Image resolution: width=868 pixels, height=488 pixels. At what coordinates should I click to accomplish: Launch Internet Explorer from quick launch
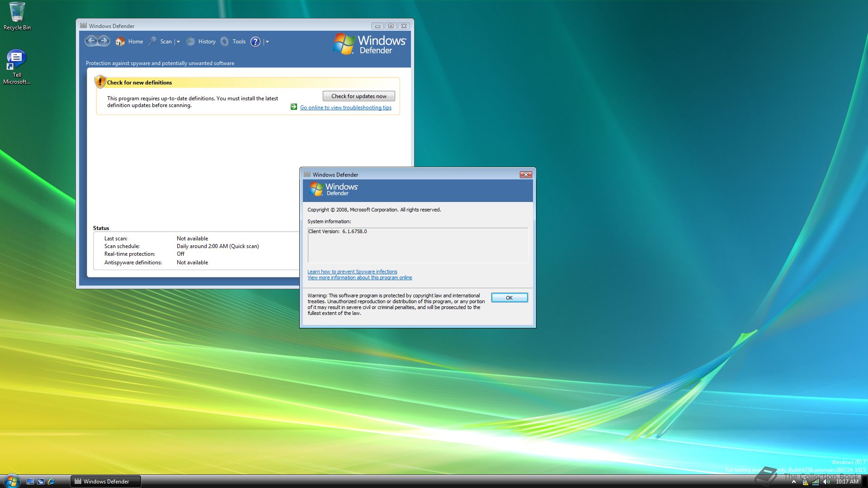[x=51, y=482]
